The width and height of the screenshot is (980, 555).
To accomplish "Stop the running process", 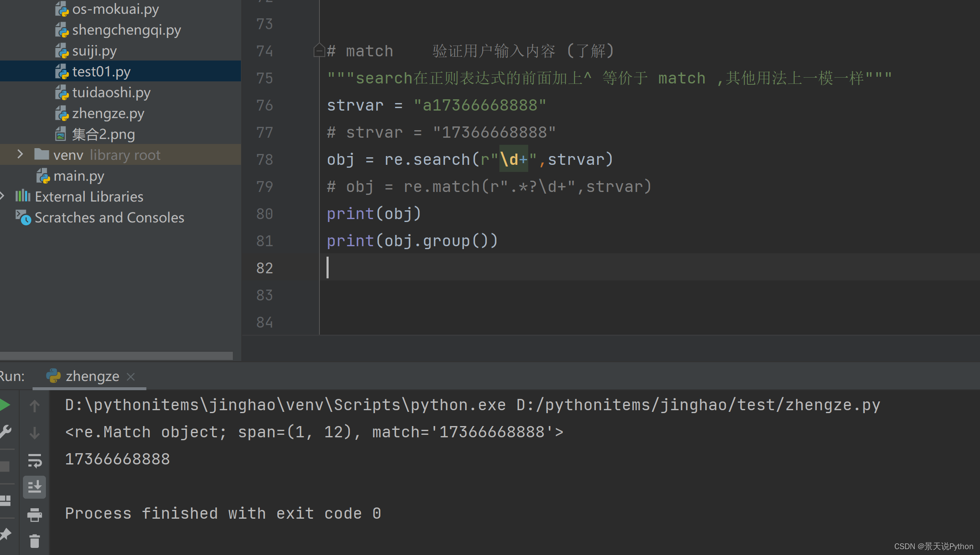I will tap(5, 466).
